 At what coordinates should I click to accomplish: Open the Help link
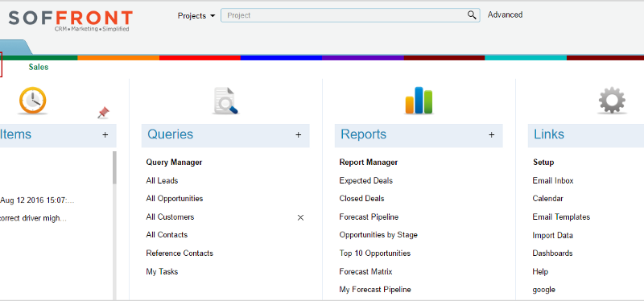pyautogui.click(x=540, y=271)
